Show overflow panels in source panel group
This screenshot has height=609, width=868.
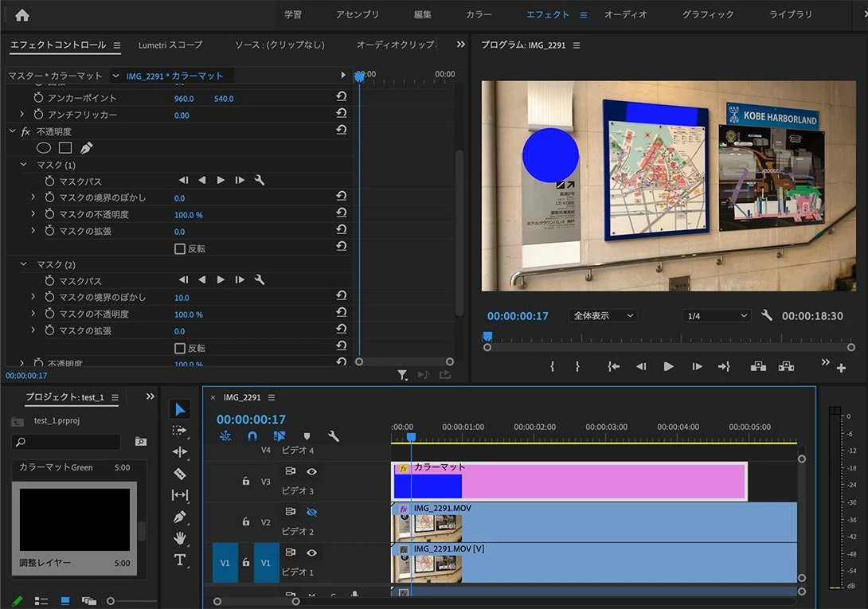(460, 45)
